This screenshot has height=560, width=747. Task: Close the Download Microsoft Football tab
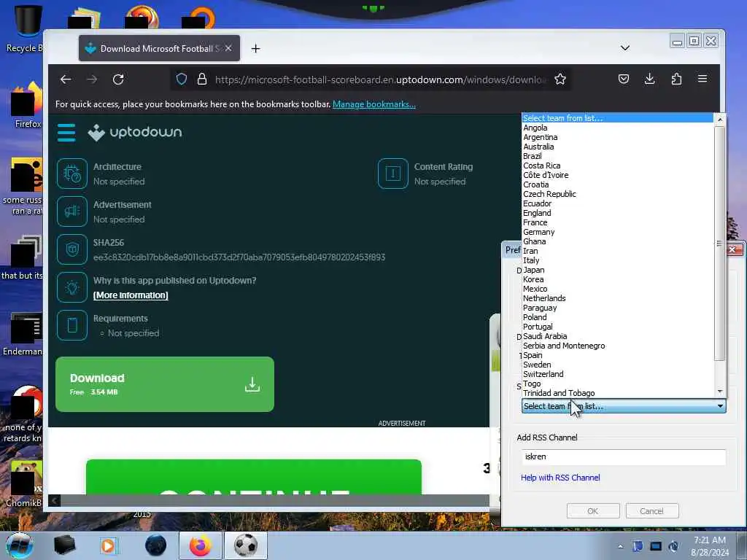[x=228, y=48]
